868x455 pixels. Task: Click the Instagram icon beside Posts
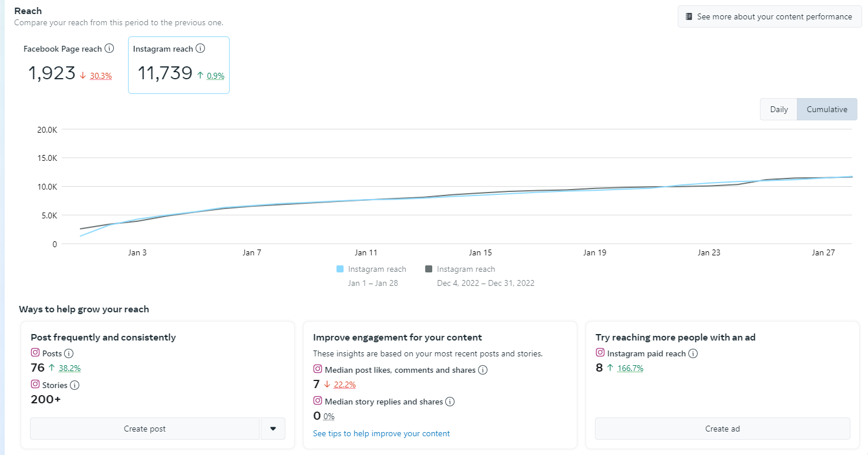[x=35, y=353]
